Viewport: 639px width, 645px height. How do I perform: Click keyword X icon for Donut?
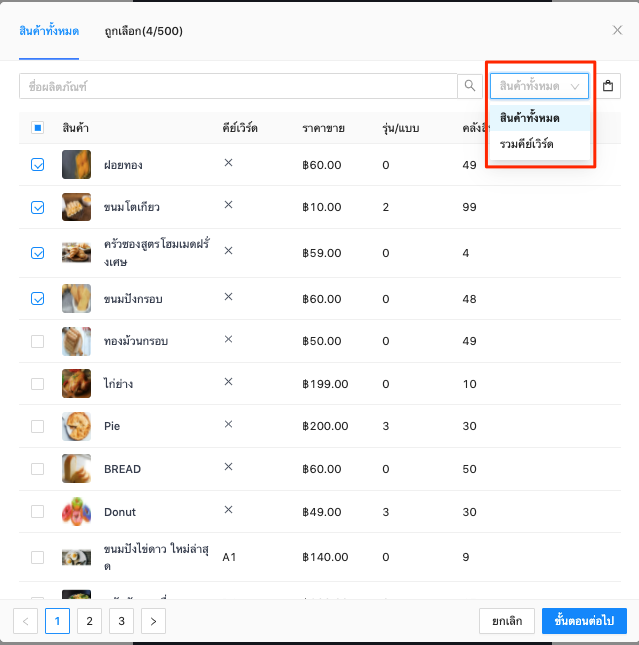(228, 510)
